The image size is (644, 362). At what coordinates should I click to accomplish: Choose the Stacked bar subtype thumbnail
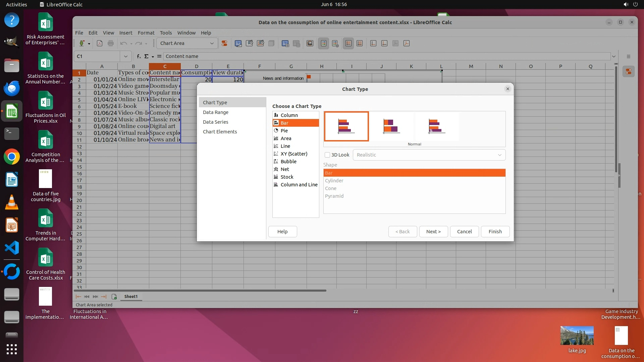391,126
